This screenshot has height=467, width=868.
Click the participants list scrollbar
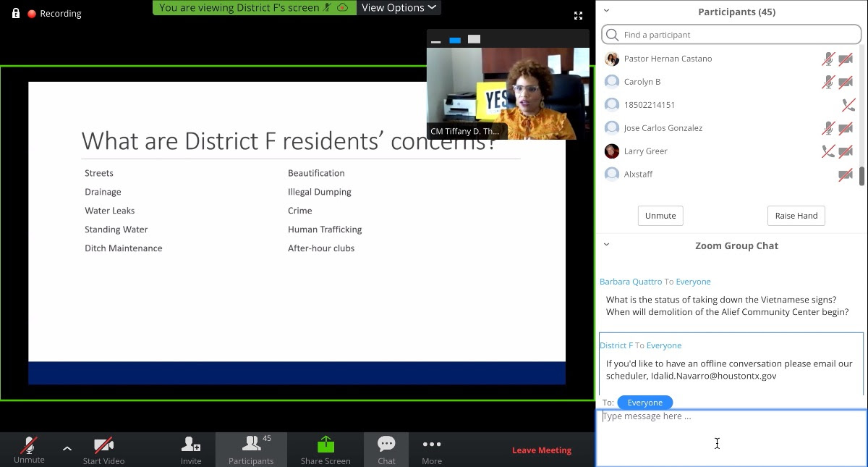[x=861, y=177]
